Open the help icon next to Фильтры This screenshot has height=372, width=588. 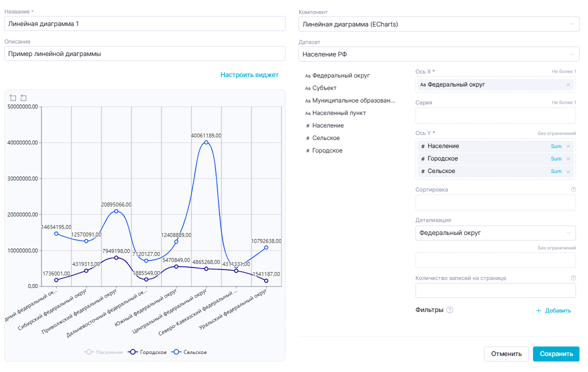[450, 310]
